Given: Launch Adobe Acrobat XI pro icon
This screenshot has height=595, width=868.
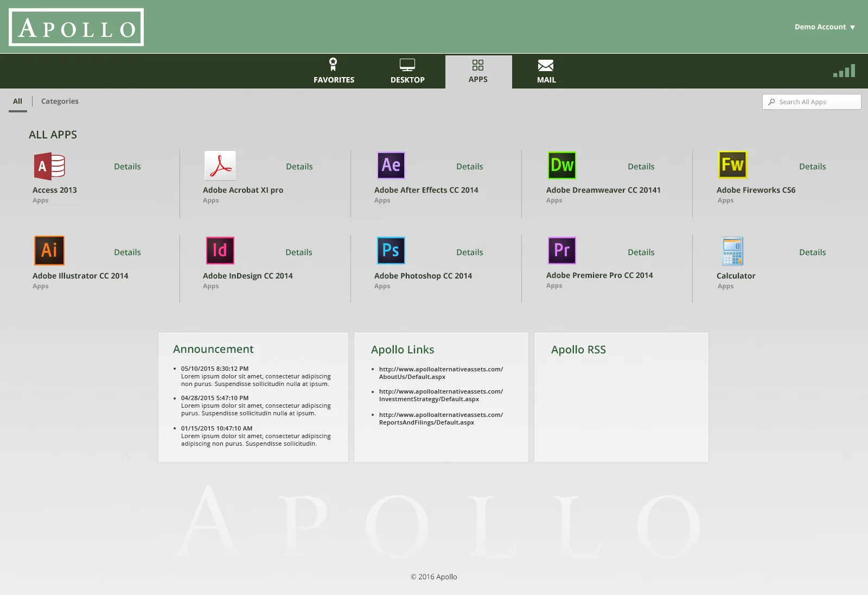Looking at the screenshot, I should (x=220, y=166).
